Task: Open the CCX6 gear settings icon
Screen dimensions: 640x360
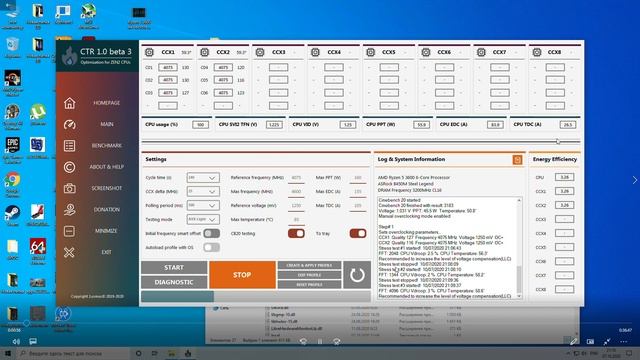Action: coord(426,52)
